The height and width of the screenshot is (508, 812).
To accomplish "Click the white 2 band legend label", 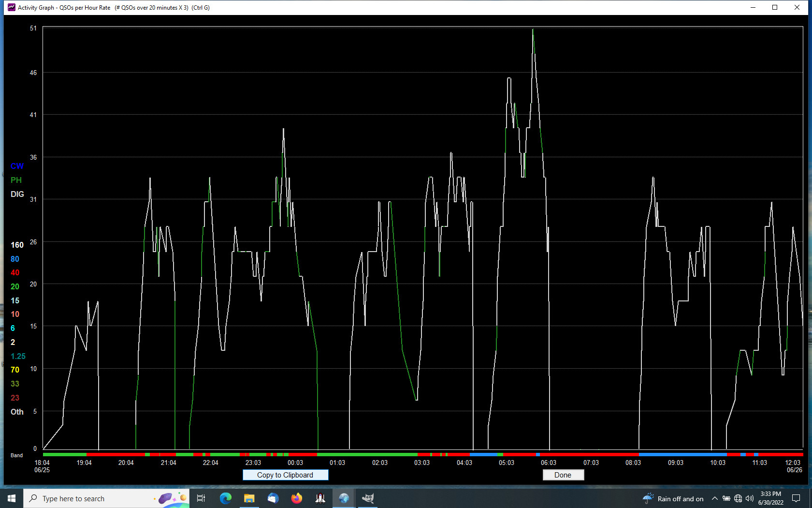I will (x=13, y=343).
